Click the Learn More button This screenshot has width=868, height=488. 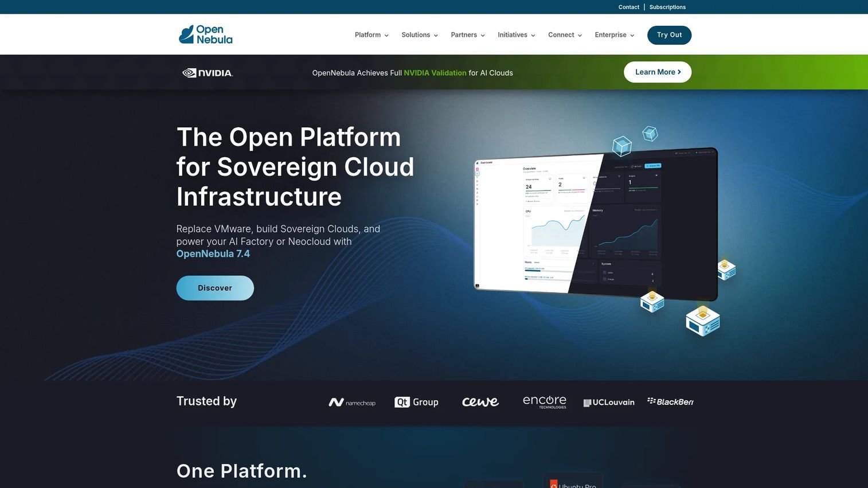point(658,72)
